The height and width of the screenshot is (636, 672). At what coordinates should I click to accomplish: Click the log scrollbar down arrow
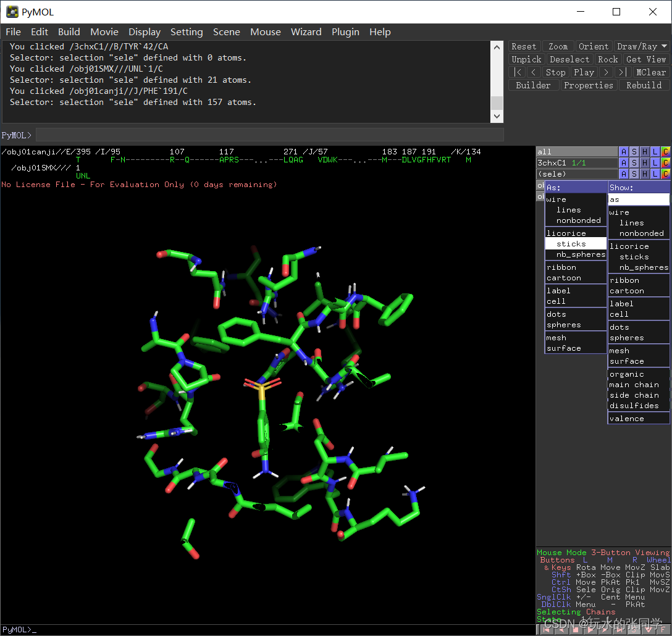pyautogui.click(x=497, y=116)
